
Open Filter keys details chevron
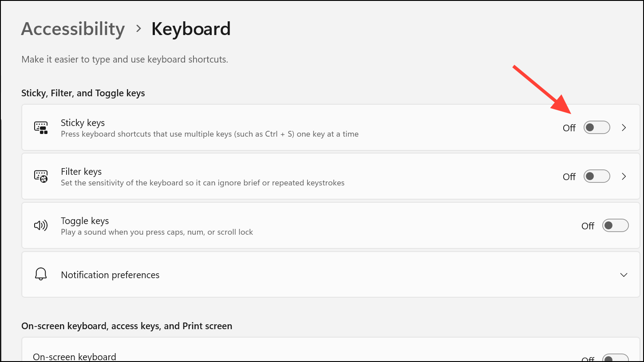click(x=624, y=177)
